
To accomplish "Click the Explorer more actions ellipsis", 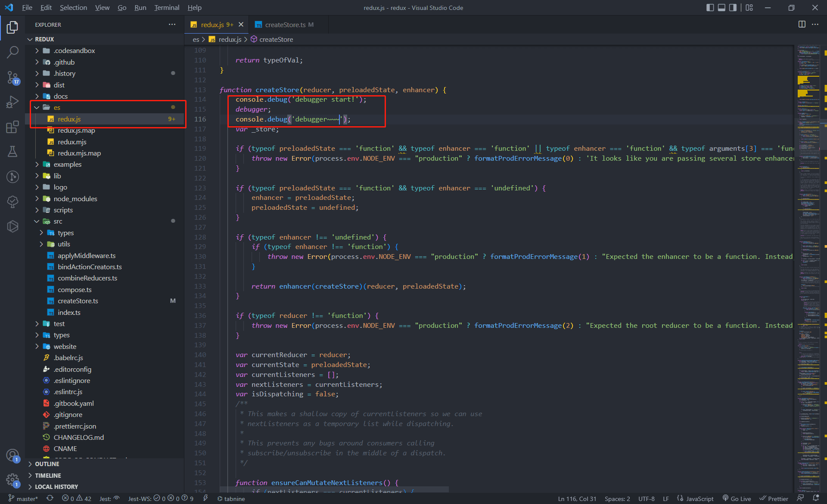I will coord(172,25).
